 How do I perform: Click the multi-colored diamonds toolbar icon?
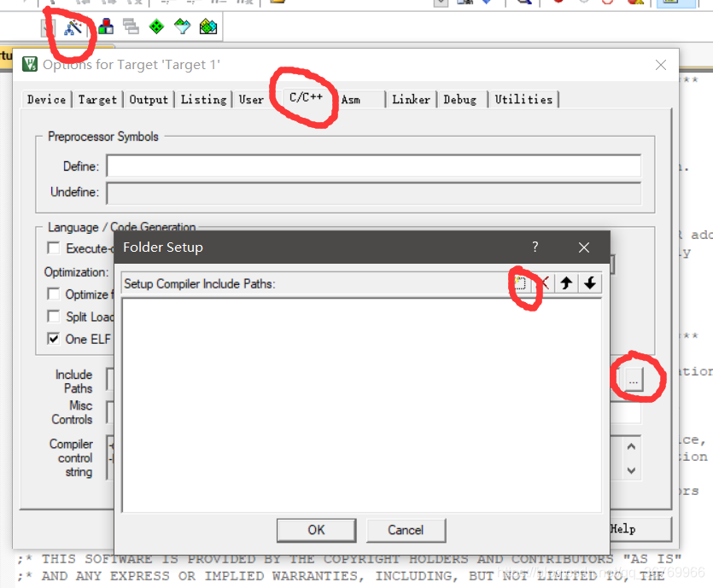[x=208, y=26]
